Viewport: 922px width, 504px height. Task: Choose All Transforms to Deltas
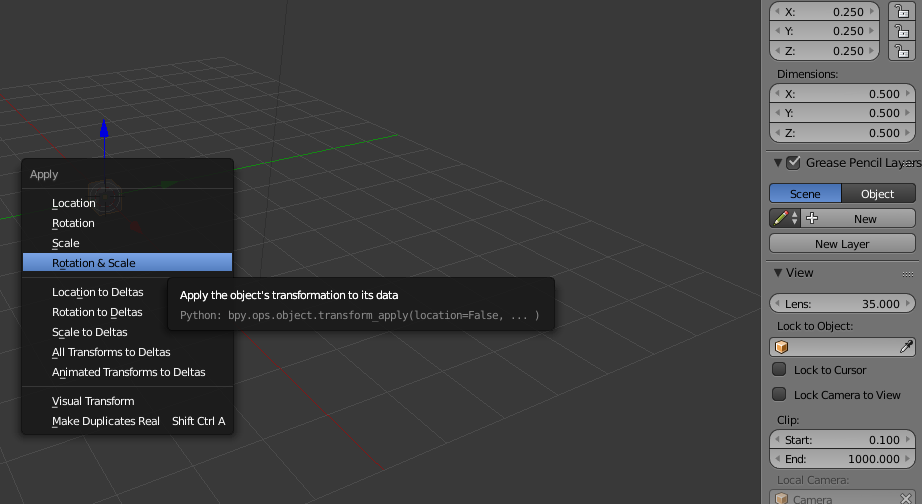tap(127, 352)
